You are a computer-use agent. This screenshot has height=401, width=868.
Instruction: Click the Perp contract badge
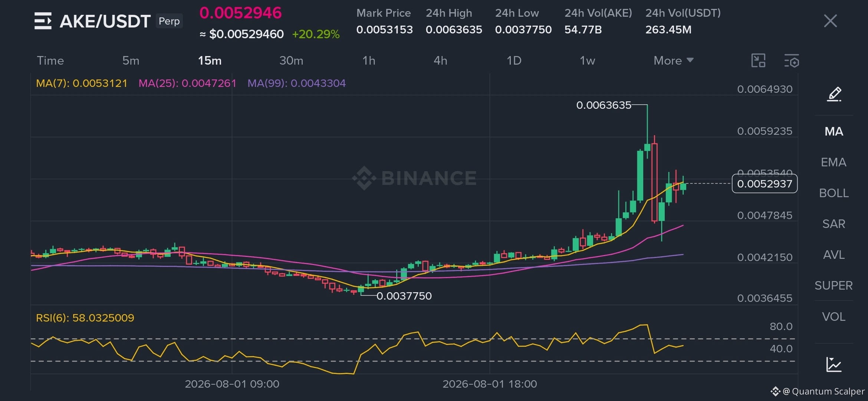pos(169,21)
